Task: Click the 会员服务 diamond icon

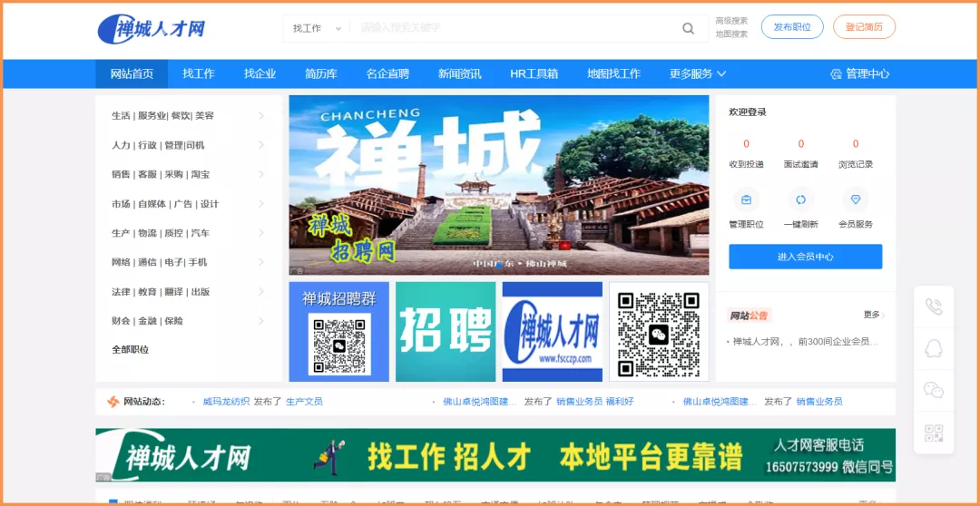Action: point(856,199)
